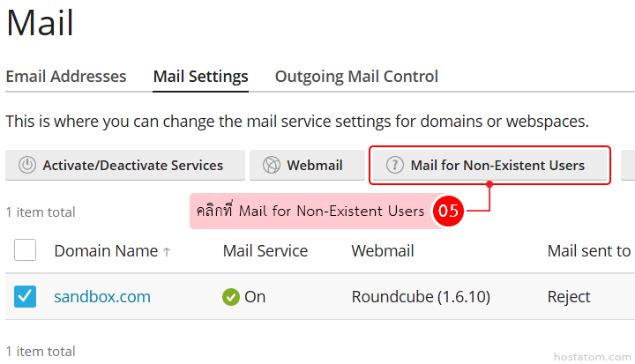Viewport: 635px width, 364px height.
Task: Click the Roundcube (1.6.10) cell
Action: pyautogui.click(x=421, y=297)
